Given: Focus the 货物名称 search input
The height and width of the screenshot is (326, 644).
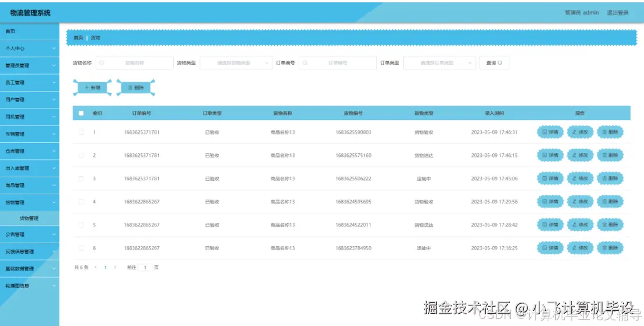Looking at the screenshot, I should (x=135, y=63).
